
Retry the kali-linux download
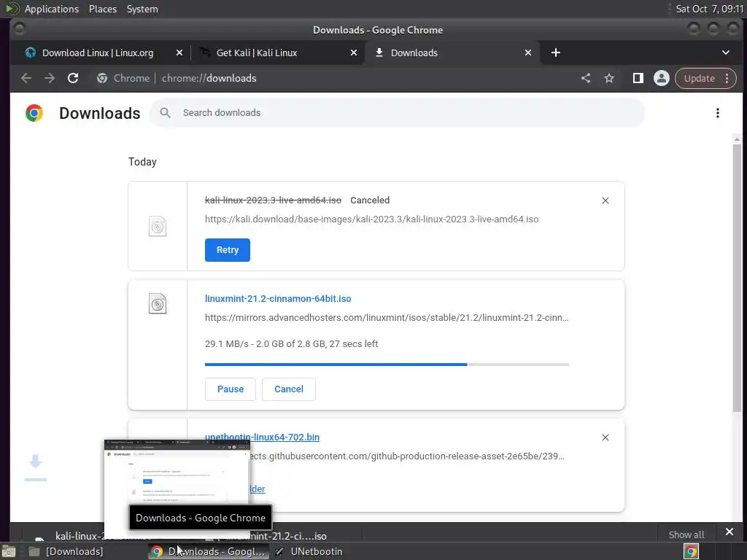coord(228,250)
